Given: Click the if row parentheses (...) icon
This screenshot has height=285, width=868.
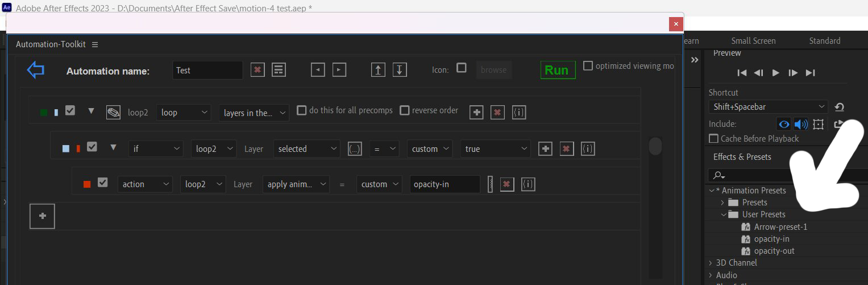Looking at the screenshot, I should 355,149.
